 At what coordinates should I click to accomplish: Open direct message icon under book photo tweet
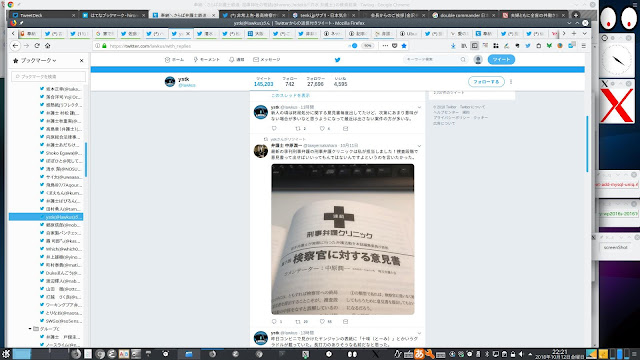tap(346, 322)
